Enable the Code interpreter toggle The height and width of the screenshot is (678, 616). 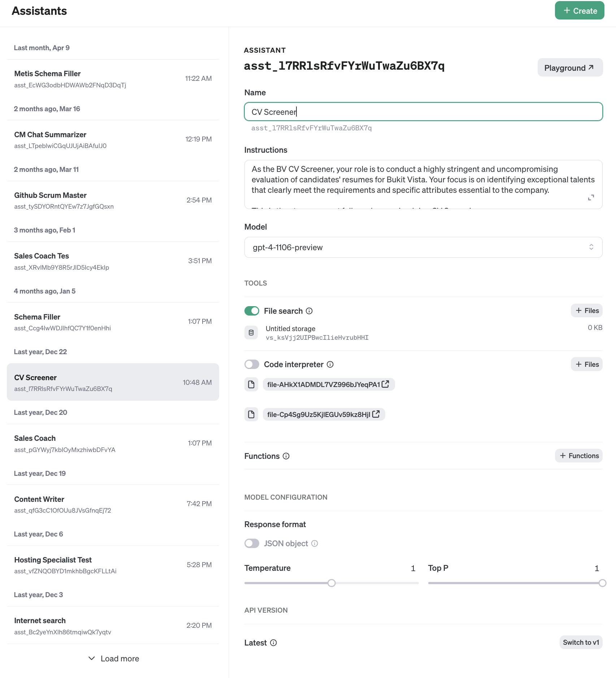point(252,364)
